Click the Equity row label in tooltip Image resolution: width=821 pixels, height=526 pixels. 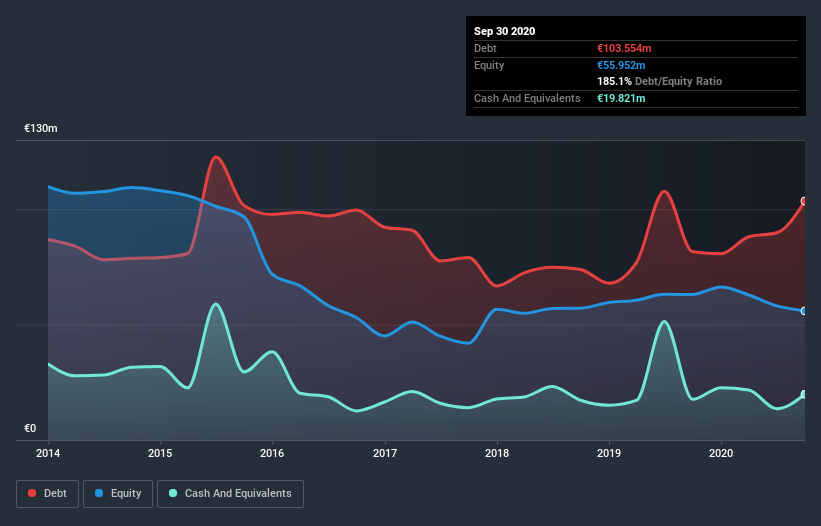pyautogui.click(x=489, y=65)
